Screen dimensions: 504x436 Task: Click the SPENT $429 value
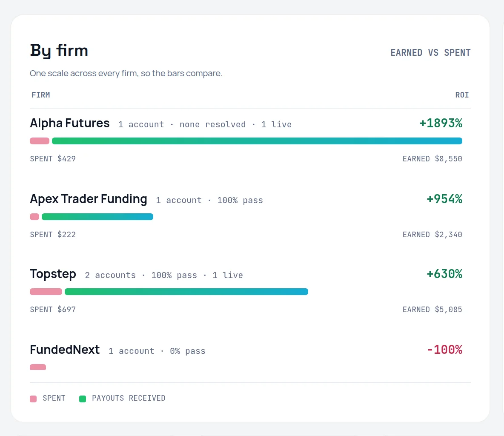(53, 159)
